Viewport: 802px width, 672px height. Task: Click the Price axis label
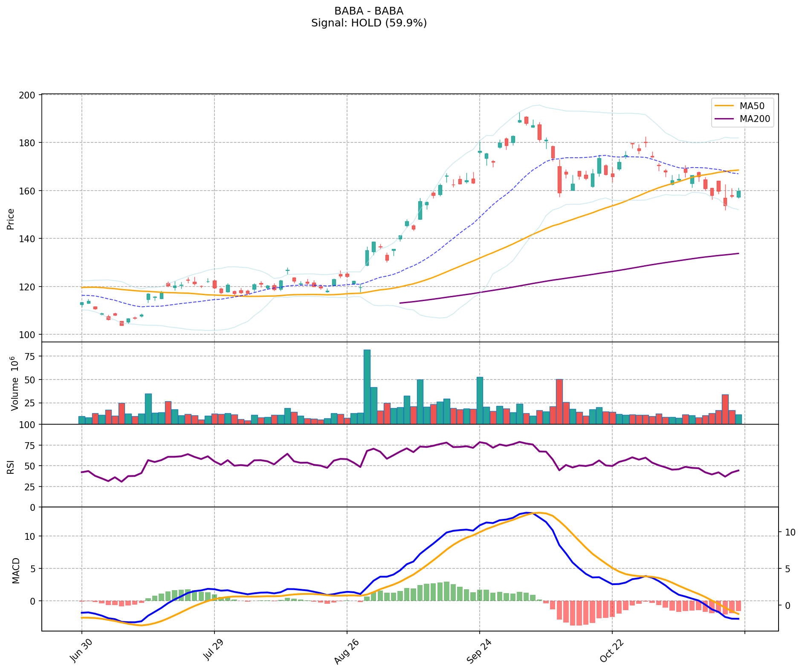tap(11, 219)
